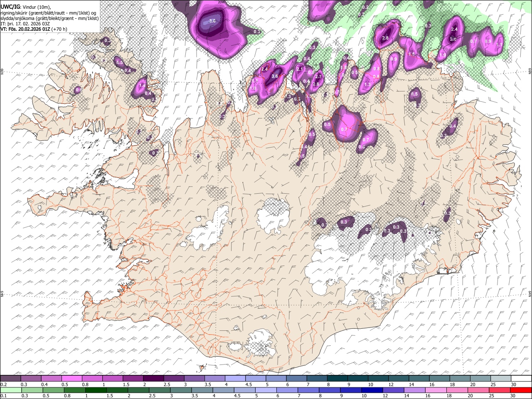The image size is (532, 399).
Task: Click the 'VT: Fös. 20.02.2026 01Z (+70 h)' line
Action: (34, 29)
